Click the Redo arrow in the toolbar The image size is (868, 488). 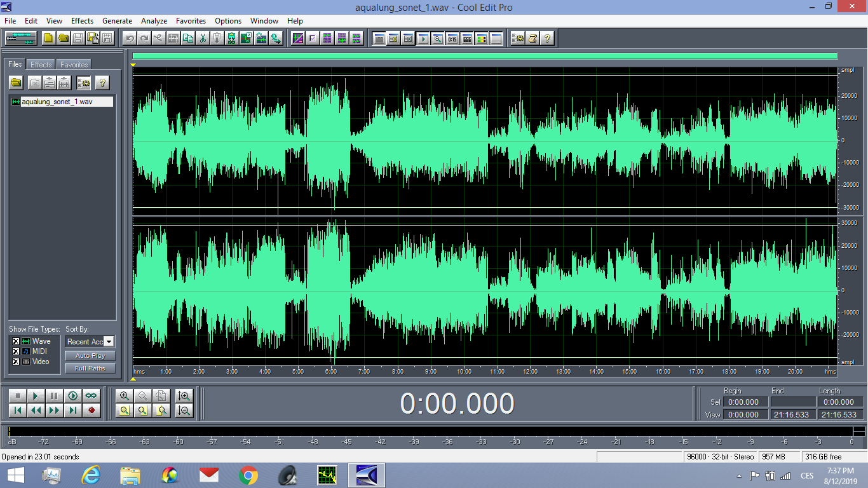tap(144, 38)
